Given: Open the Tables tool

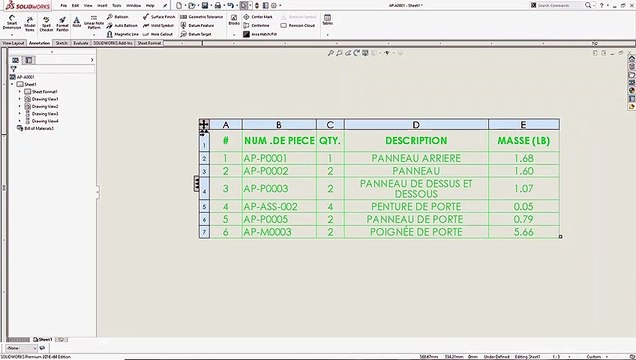Looking at the screenshot, I should (327, 20).
